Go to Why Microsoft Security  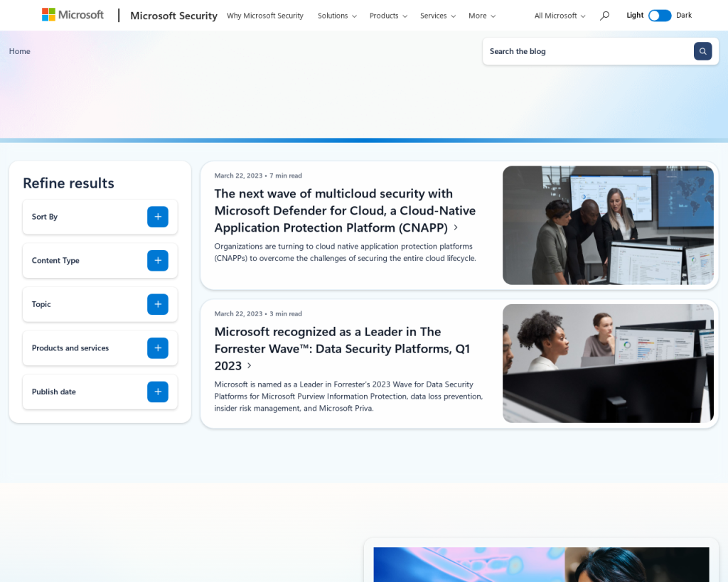pyautogui.click(x=265, y=16)
